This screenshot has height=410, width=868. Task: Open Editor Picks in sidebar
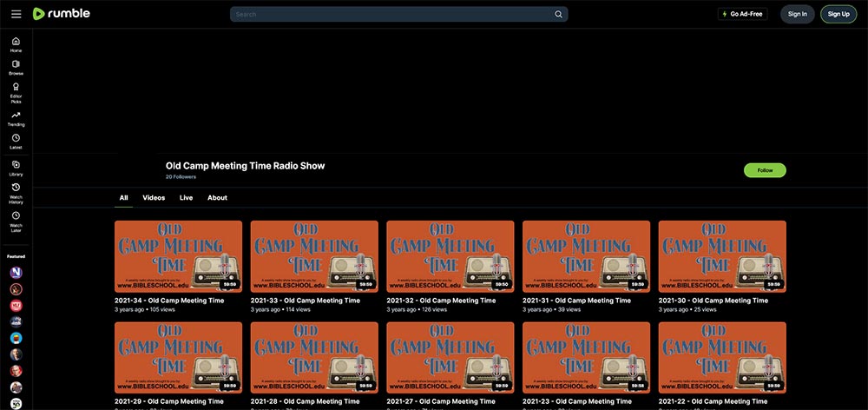tap(16, 93)
